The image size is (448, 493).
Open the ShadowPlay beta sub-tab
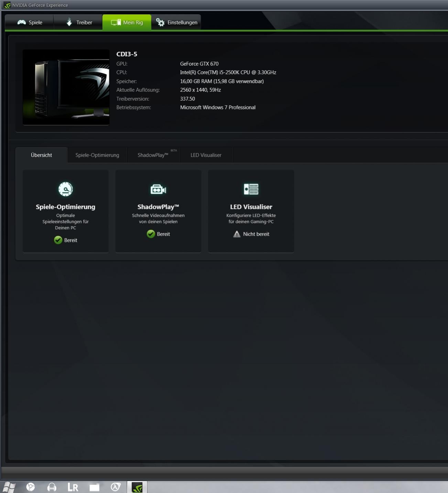click(153, 155)
